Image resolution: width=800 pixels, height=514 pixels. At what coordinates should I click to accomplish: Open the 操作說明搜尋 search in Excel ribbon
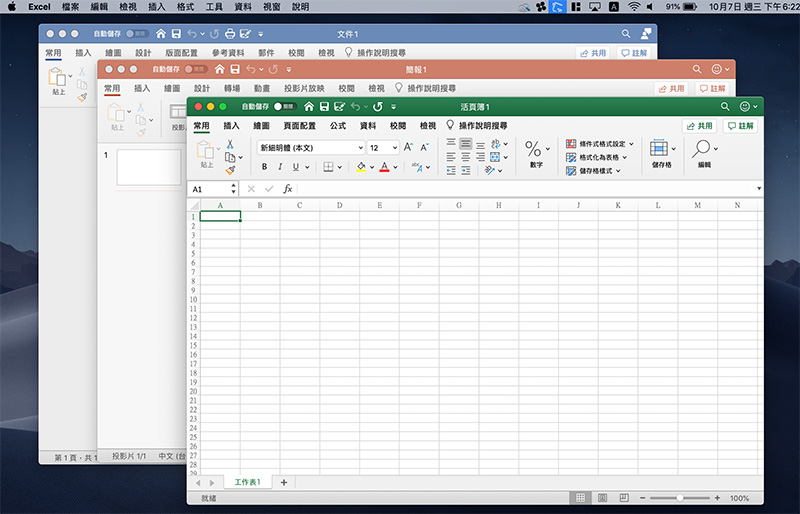[477, 126]
